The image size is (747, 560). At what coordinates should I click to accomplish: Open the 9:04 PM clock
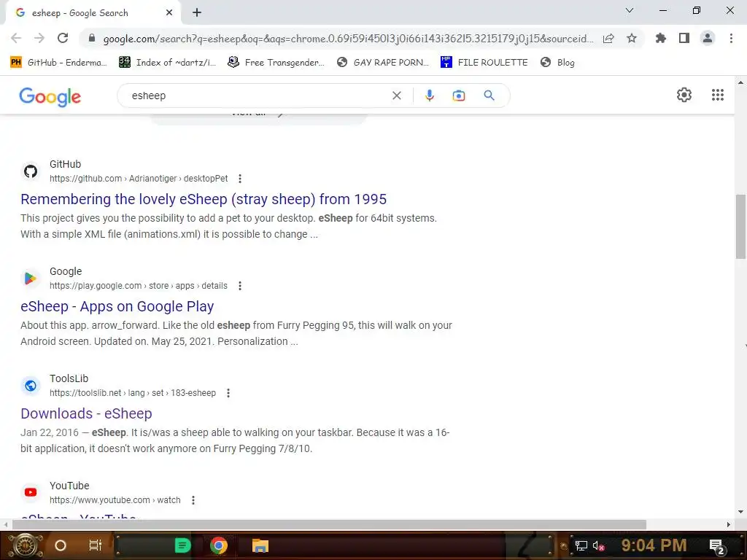pos(654,545)
